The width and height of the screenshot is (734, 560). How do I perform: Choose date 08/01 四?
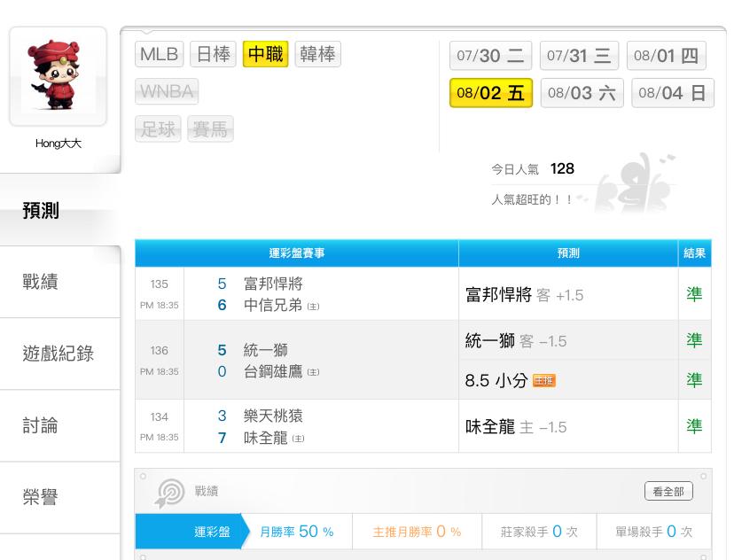coord(666,56)
